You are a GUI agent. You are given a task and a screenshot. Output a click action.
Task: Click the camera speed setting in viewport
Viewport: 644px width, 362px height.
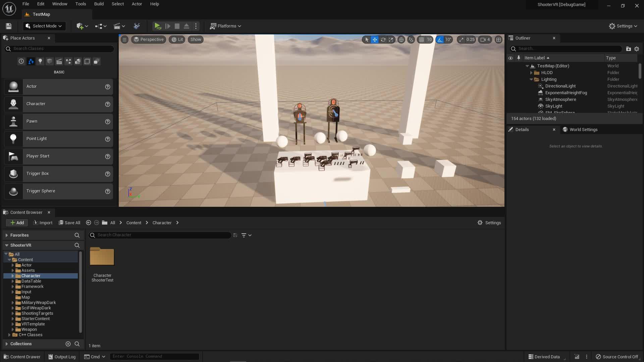[x=485, y=40]
